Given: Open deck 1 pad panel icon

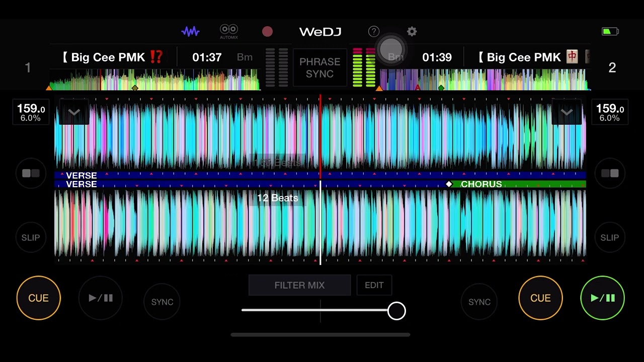Looking at the screenshot, I should pos(31,173).
